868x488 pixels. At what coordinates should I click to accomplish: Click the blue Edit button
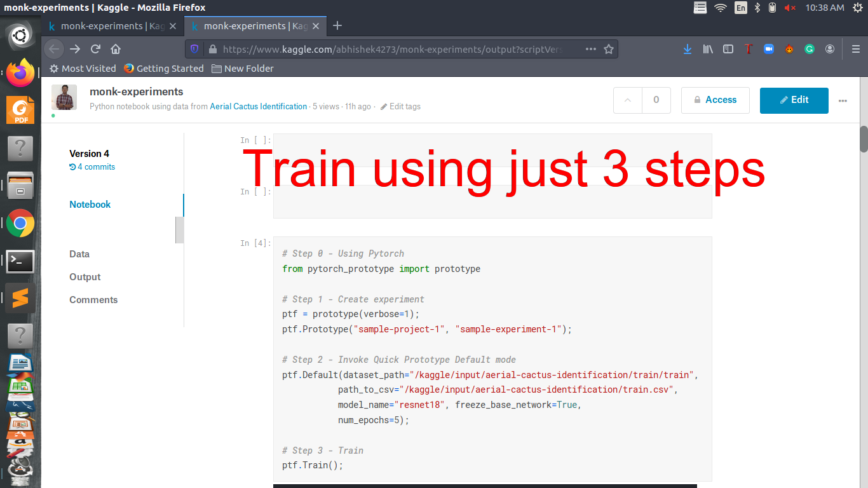coord(794,100)
